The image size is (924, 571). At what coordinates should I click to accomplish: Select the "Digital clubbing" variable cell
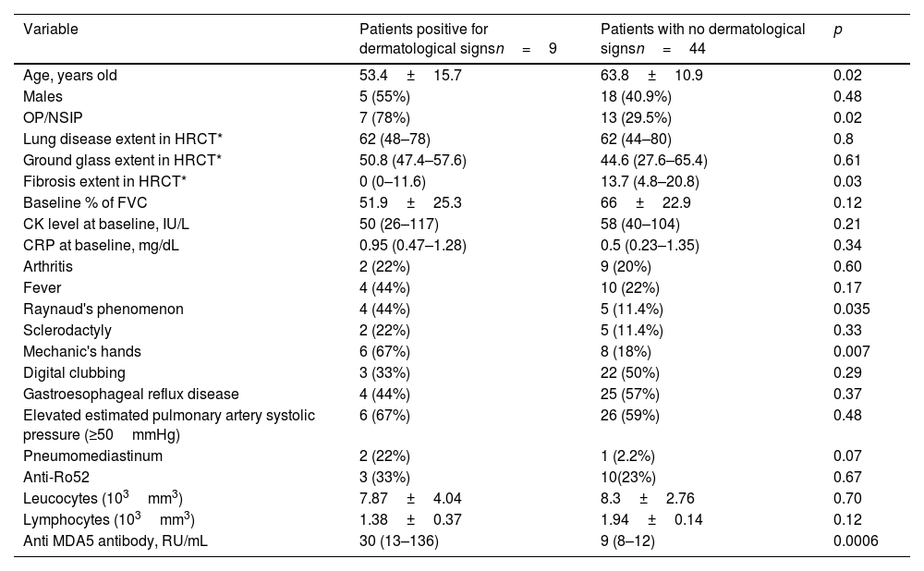tap(70, 372)
